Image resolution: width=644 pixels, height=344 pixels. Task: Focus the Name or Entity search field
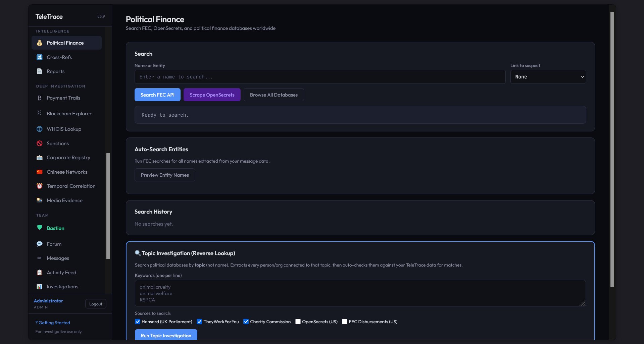(x=320, y=77)
